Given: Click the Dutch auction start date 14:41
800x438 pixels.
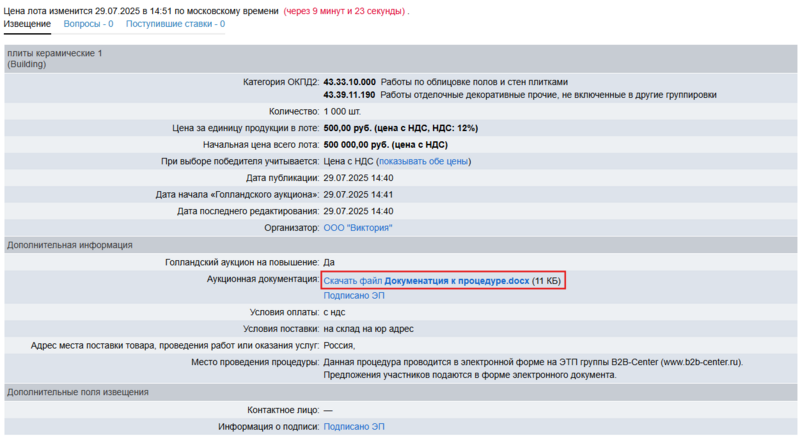Looking at the screenshot, I should pos(358,194).
